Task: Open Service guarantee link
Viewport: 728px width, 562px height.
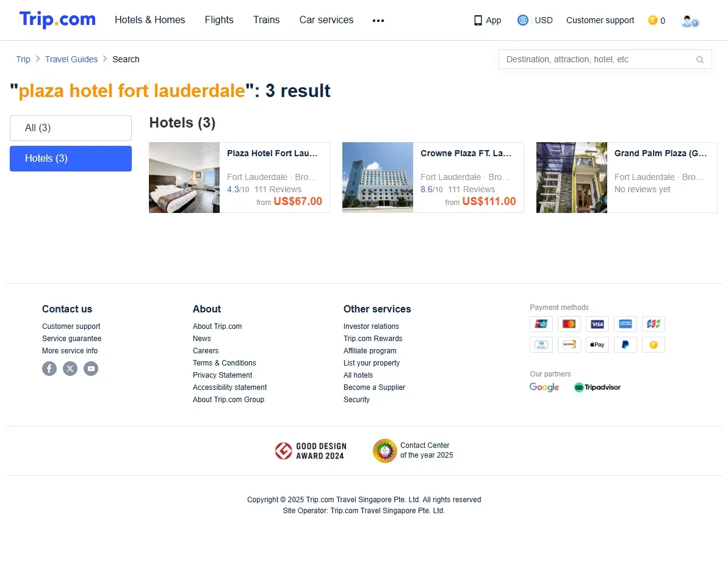Action: [x=71, y=338]
